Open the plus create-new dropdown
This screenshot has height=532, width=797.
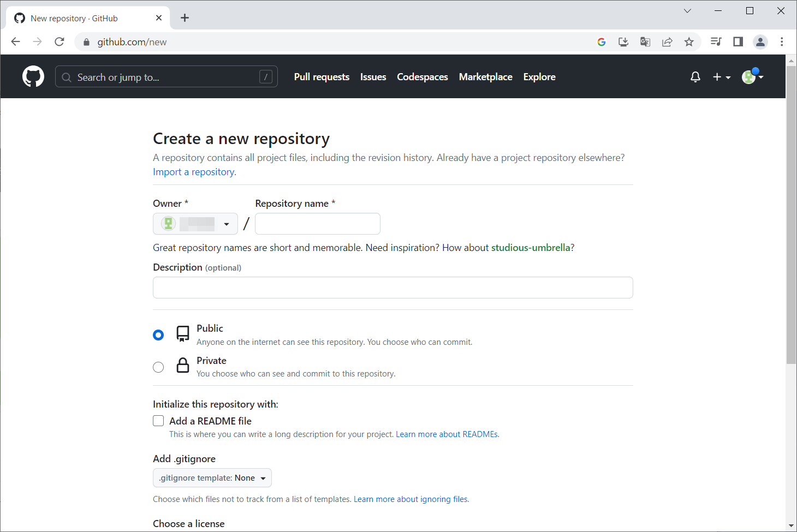pos(721,77)
